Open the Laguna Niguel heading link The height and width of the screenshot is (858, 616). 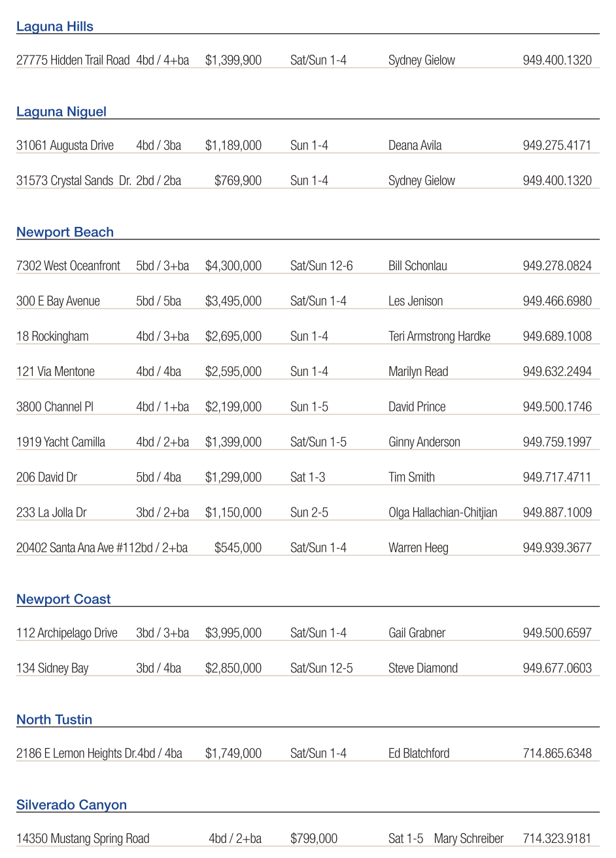click(61, 112)
